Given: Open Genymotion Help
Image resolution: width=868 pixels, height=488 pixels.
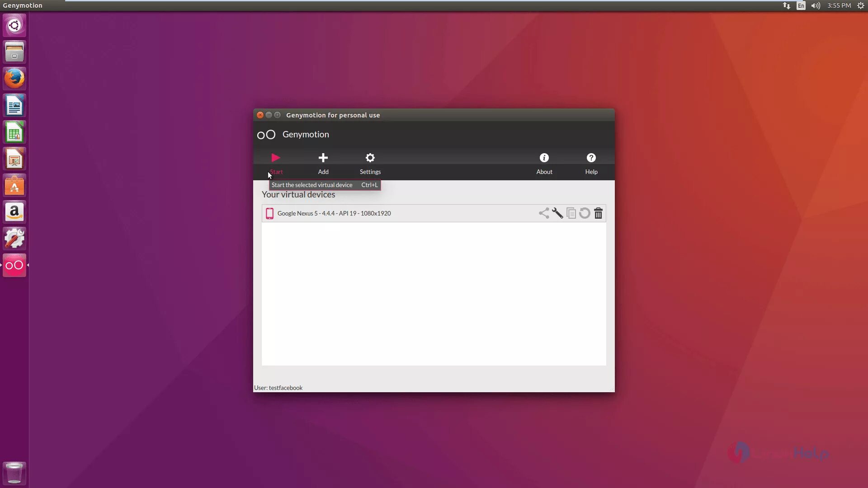Looking at the screenshot, I should pyautogui.click(x=591, y=163).
